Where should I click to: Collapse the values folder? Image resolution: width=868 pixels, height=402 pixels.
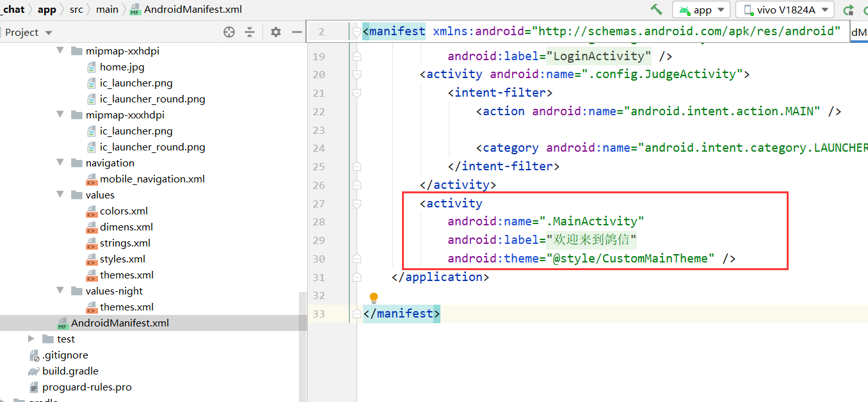[60, 195]
